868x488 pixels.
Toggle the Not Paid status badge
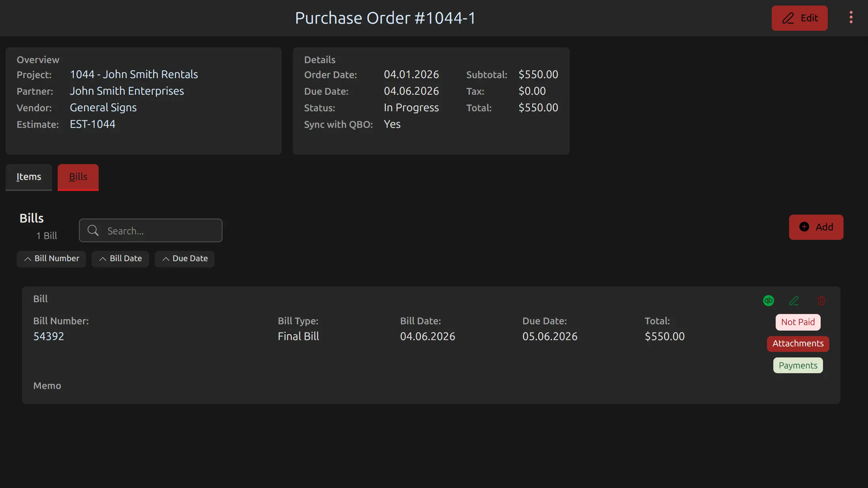pyautogui.click(x=797, y=322)
